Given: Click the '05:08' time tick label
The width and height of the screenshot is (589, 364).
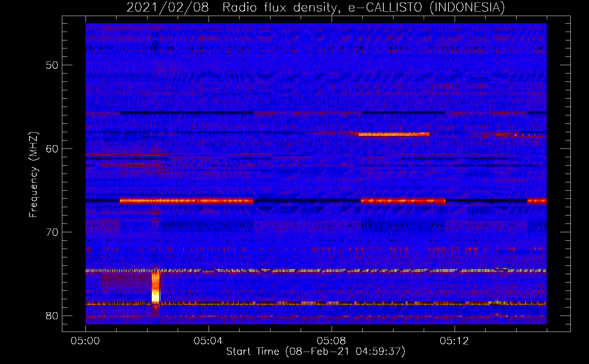Looking at the screenshot, I should pos(331,341).
